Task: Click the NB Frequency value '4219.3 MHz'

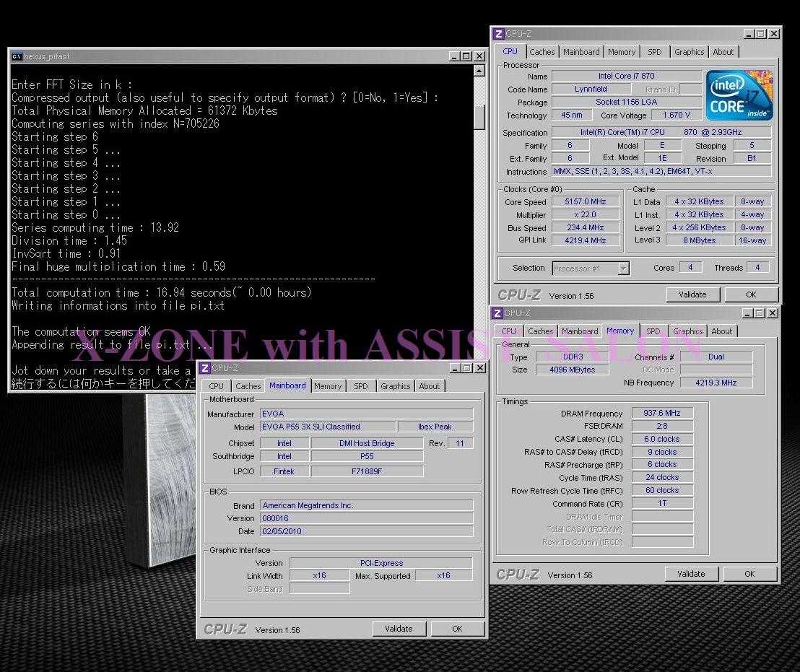Action: pyautogui.click(x=716, y=383)
